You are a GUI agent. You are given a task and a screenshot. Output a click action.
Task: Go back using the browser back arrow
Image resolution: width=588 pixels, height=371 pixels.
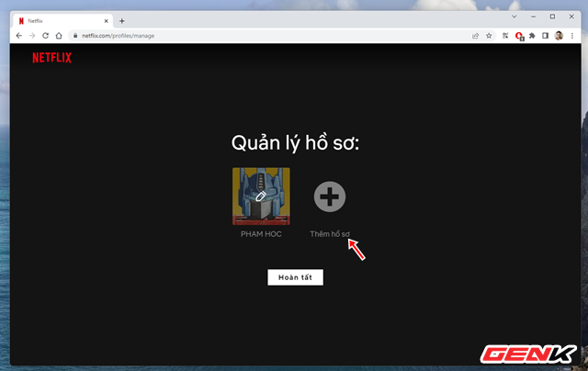(18, 36)
